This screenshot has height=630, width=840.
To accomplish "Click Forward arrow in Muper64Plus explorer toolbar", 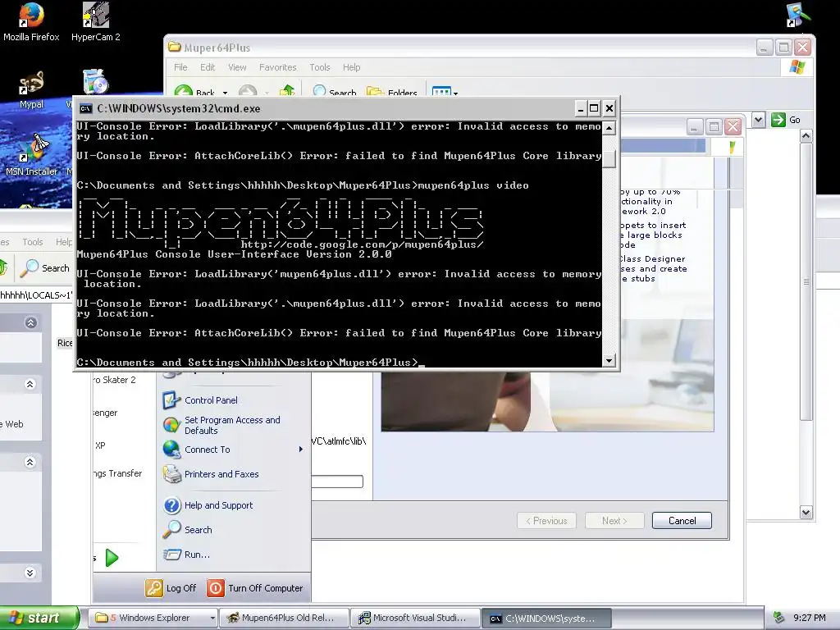I will point(248,92).
